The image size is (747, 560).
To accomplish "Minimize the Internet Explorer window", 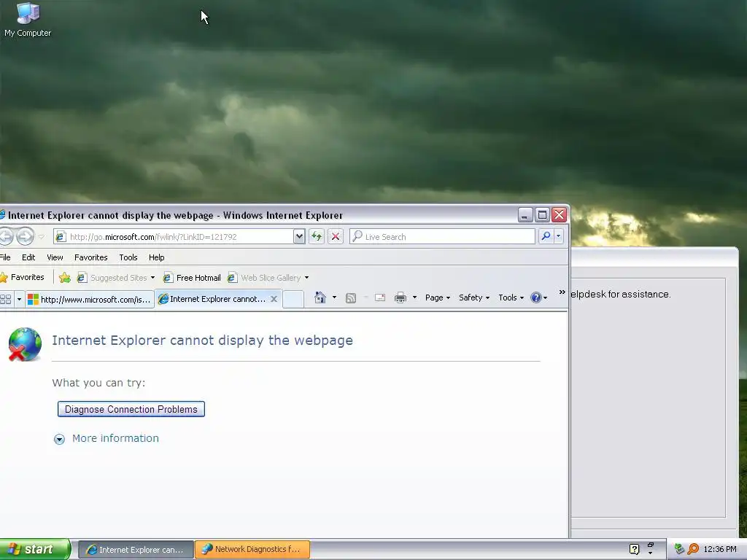I will (x=525, y=215).
